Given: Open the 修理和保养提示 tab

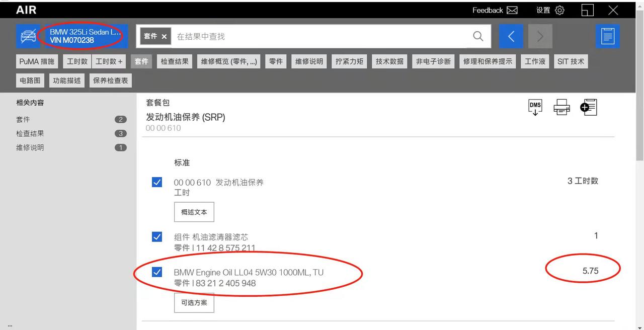Looking at the screenshot, I should click(x=488, y=61).
